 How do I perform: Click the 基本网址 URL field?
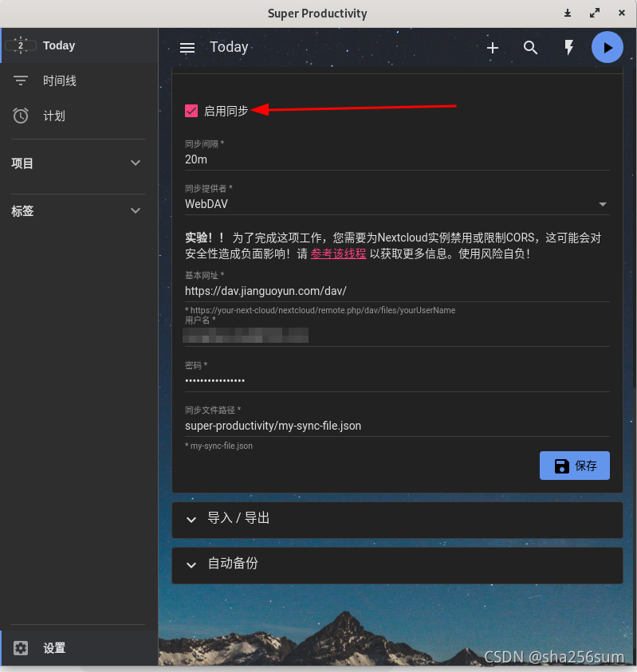(397, 291)
